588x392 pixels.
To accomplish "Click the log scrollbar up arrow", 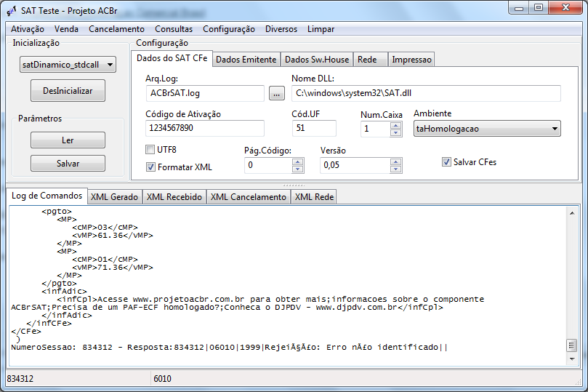I will click(572, 213).
